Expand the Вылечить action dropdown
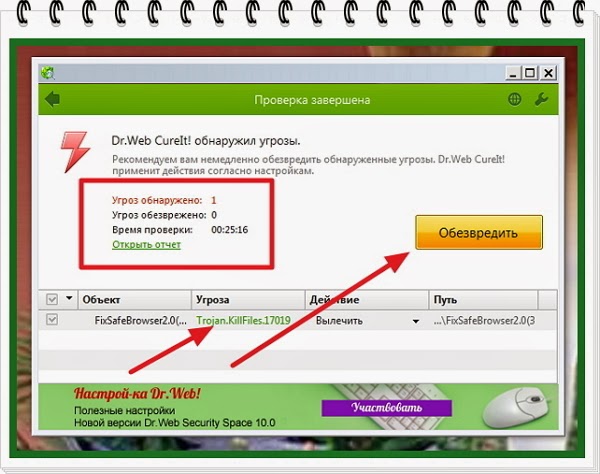The width and height of the screenshot is (600, 474). (416, 321)
